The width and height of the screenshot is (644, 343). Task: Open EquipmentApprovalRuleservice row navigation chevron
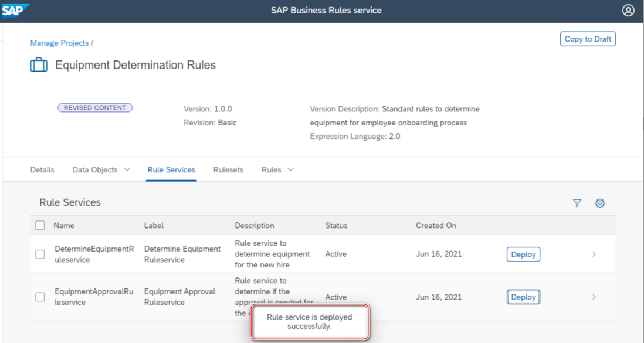tap(594, 297)
